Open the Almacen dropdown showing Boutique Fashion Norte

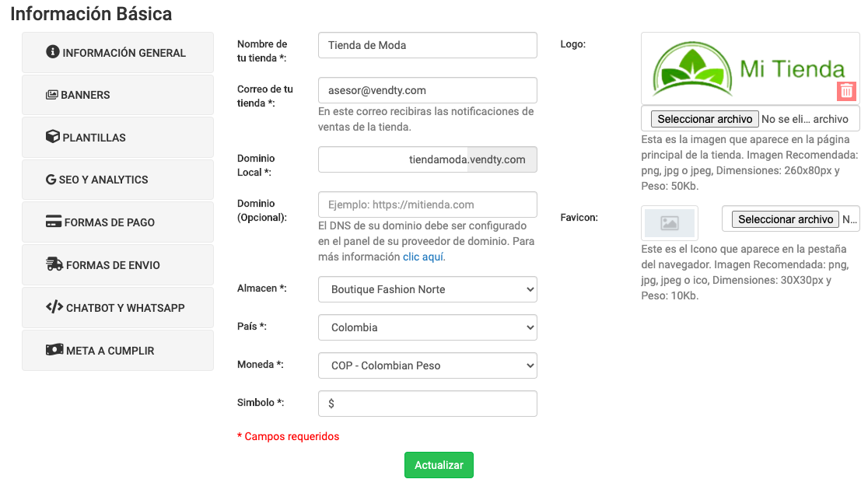(427, 289)
